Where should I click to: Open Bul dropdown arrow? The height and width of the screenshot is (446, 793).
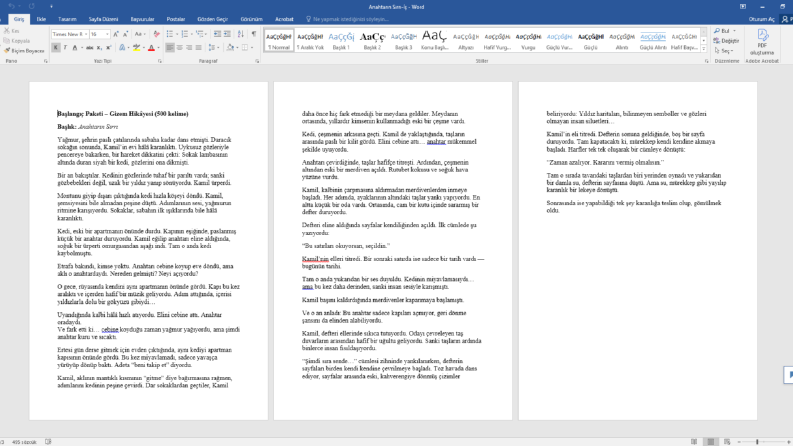734,31
